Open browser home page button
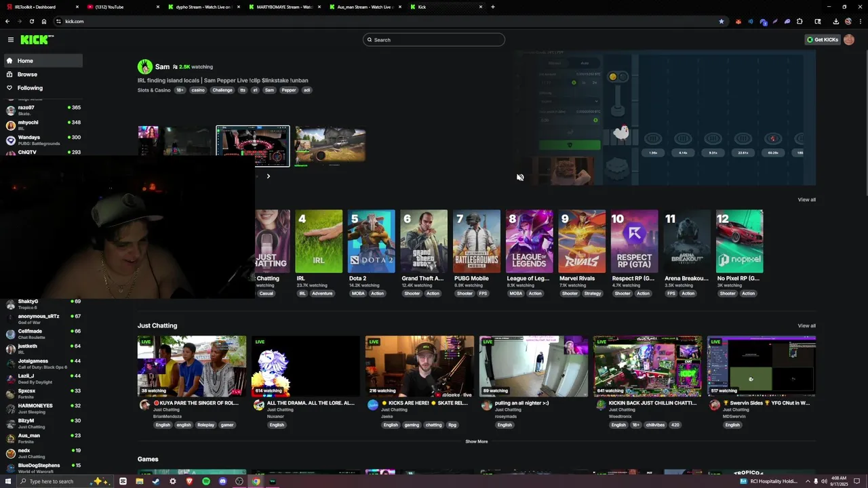 click(x=44, y=21)
